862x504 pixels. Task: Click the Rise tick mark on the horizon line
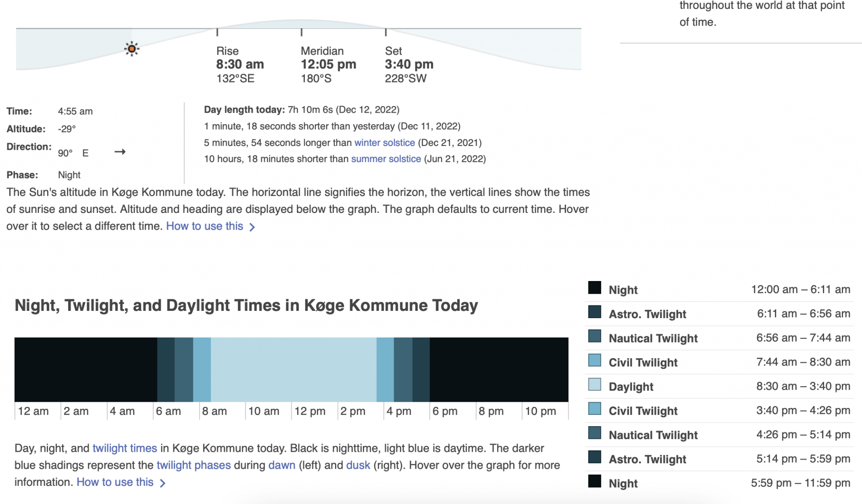click(217, 32)
